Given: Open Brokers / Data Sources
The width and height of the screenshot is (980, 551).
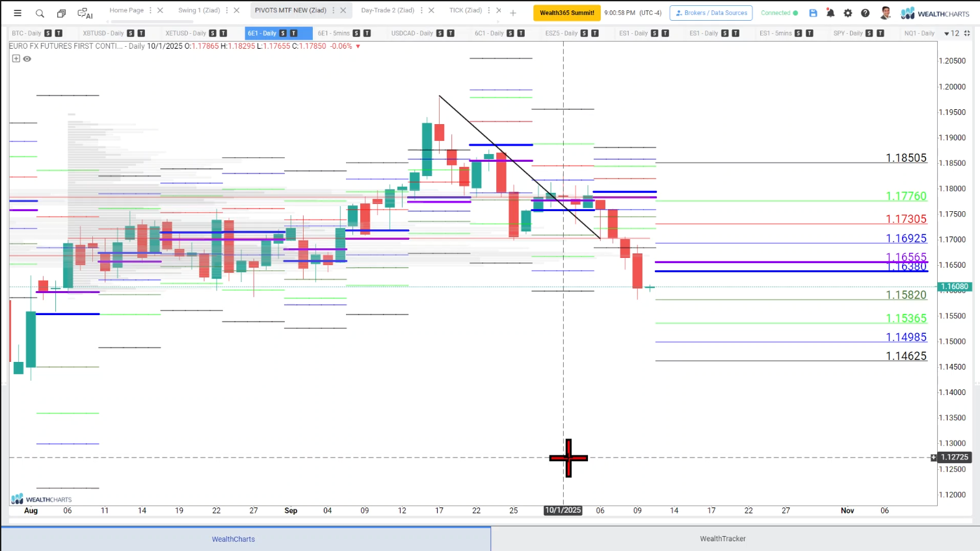Looking at the screenshot, I should 711,13.
